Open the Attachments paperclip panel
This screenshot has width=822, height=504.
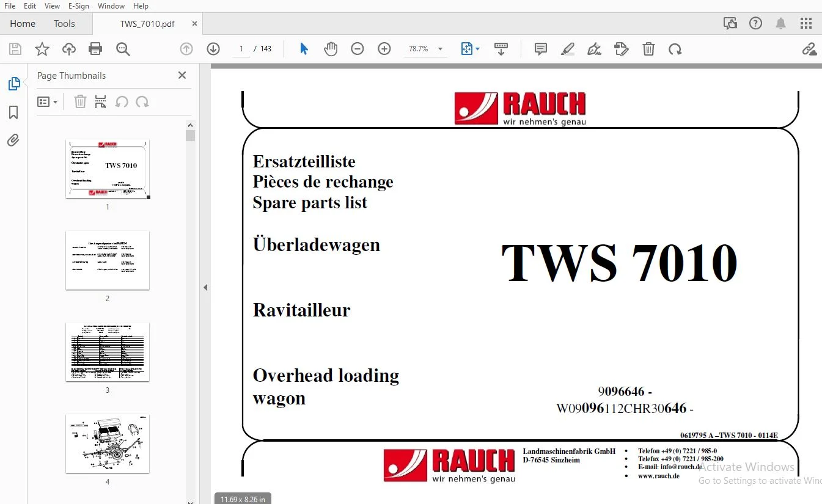14,141
